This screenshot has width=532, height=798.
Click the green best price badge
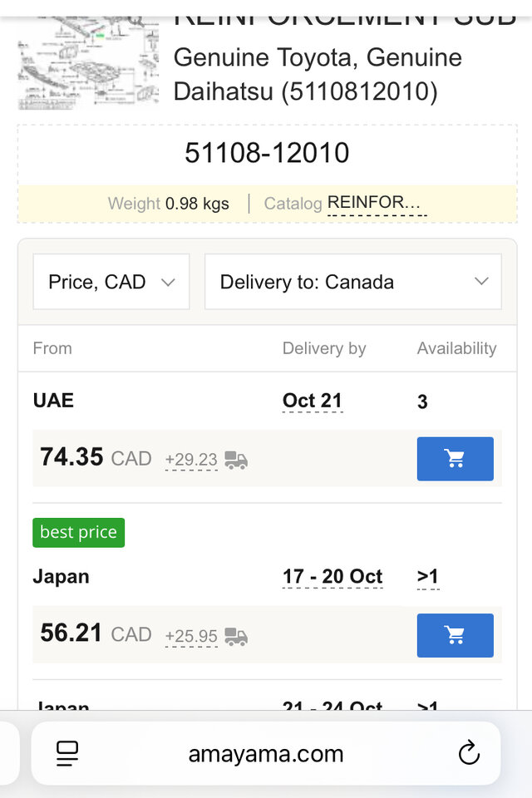coord(79,532)
